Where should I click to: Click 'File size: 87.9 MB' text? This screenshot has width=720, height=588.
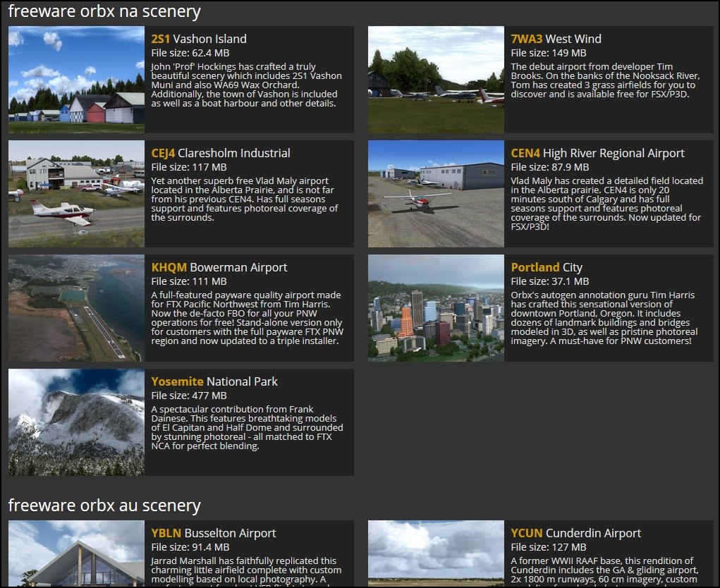click(x=550, y=167)
